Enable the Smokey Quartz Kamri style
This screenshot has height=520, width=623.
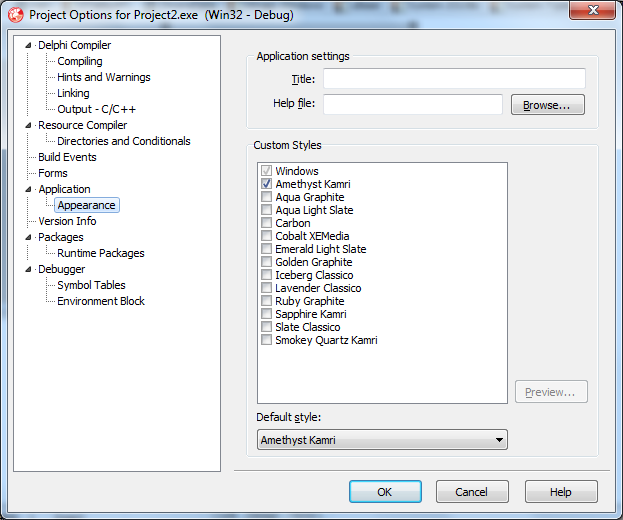(266, 340)
